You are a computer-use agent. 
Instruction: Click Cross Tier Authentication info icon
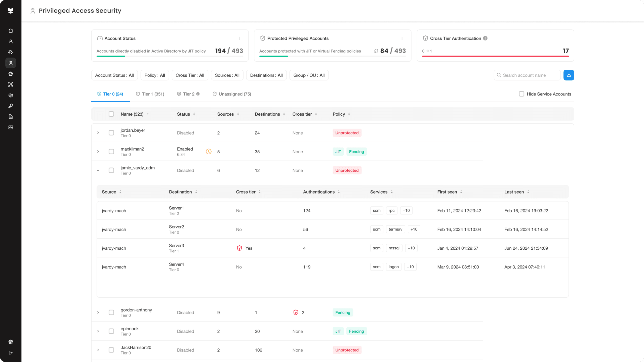[485, 38]
